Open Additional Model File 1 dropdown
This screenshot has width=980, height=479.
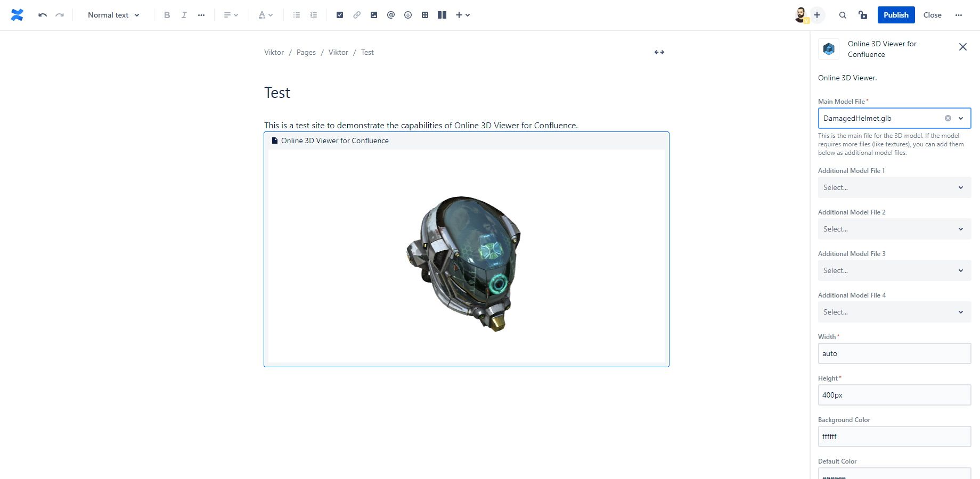coord(894,187)
